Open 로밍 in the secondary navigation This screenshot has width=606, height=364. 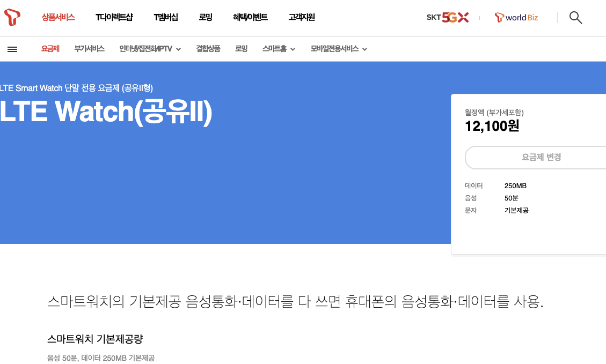pyautogui.click(x=241, y=49)
